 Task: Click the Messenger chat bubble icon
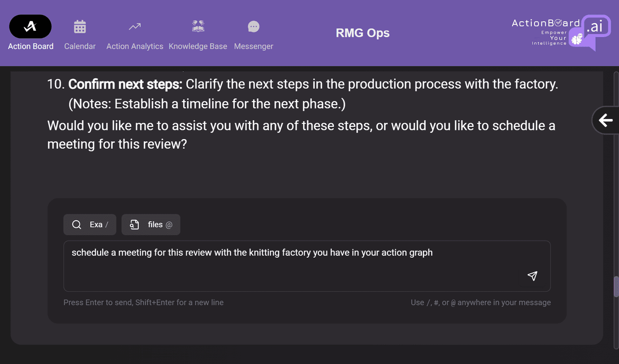[x=254, y=26]
